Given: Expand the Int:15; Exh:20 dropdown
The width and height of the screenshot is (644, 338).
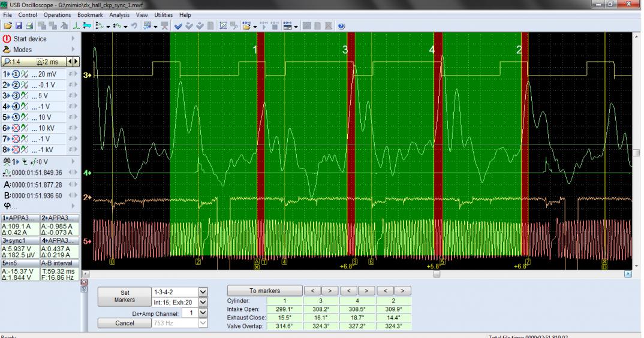Looking at the screenshot, I should coord(202,303).
